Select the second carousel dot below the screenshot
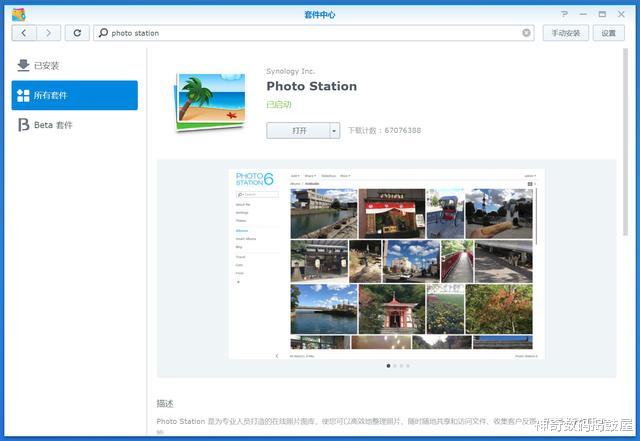 (395, 366)
